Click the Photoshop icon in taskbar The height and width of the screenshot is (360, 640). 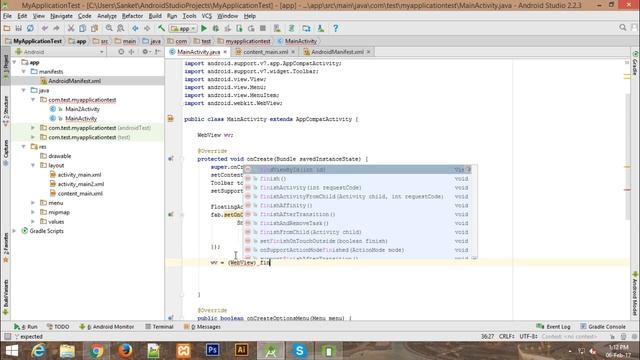click(212, 351)
